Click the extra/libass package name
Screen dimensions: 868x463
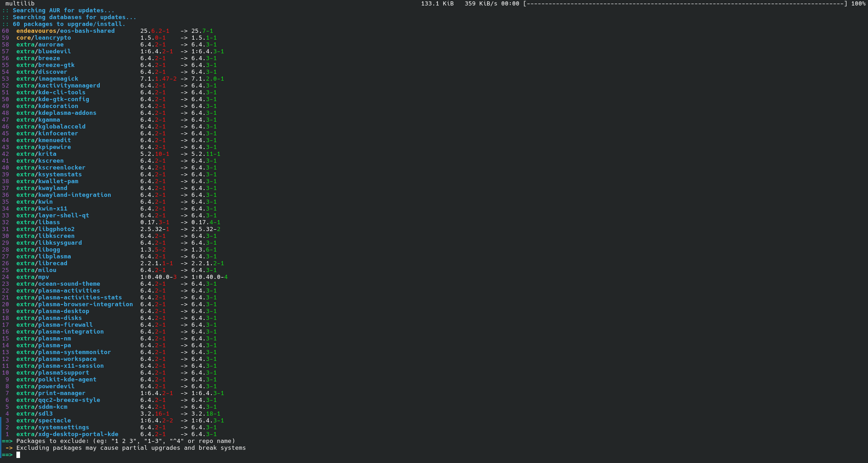pos(38,222)
